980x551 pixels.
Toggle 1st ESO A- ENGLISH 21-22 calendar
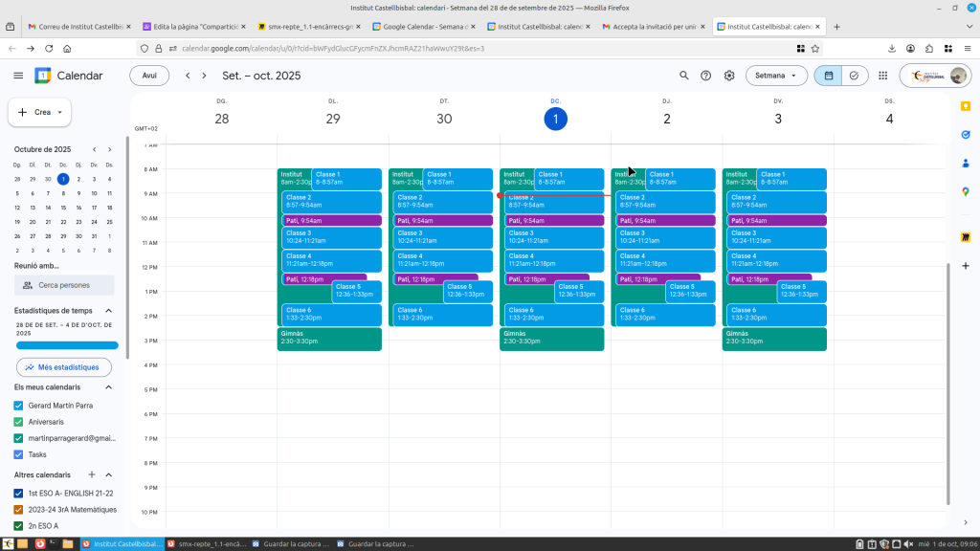click(x=19, y=493)
